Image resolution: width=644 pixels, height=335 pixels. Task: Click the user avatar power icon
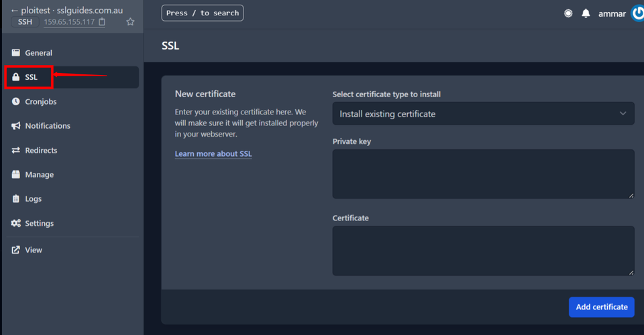click(x=637, y=13)
